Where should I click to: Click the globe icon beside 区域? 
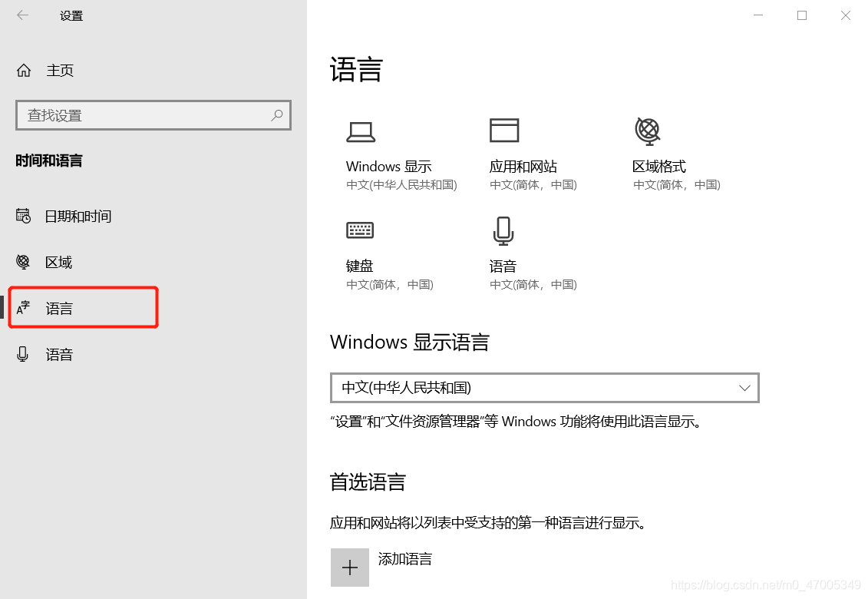pyautogui.click(x=23, y=262)
